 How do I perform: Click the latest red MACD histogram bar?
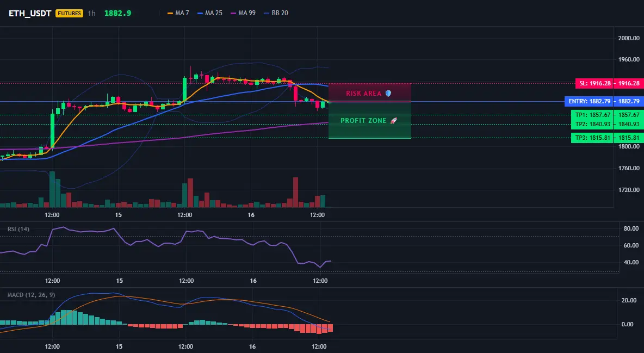click(x=330, y=328)
